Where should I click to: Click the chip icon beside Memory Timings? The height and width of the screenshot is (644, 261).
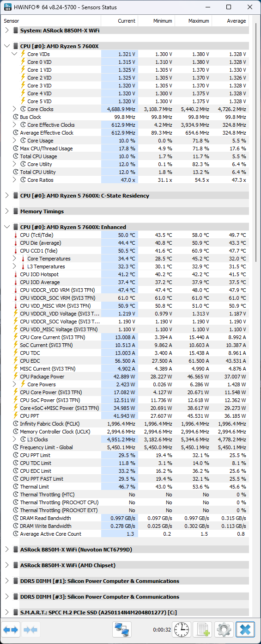tap(16, 211)
